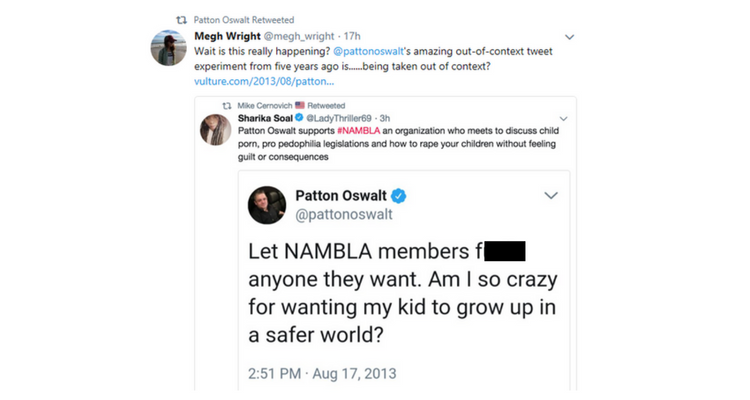Click the retweet icon beside Mike Cernovich Retweeted
Image resolution: width=750 pixels, height=400 pixels.
228,104
